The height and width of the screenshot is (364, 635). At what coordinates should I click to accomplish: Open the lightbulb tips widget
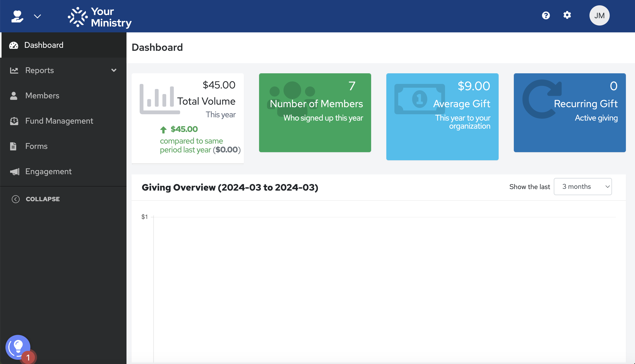point(18,347)
